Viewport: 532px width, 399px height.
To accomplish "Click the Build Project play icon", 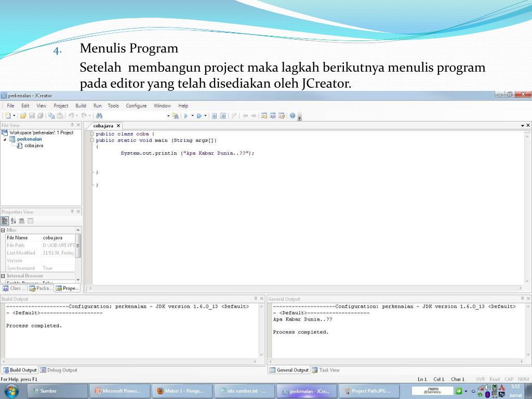I will pyautogui.click(x=186, y=116).
